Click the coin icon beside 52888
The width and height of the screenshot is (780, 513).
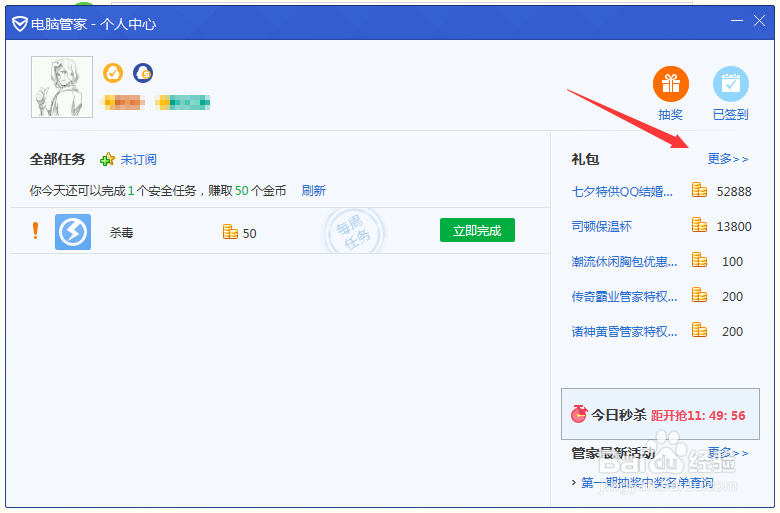[x=699, y=190]
